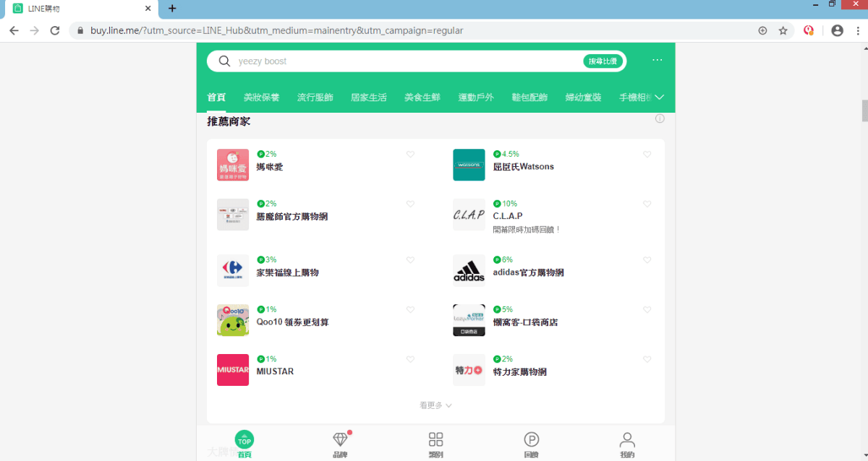The height and width of the screenshot is (461, 868).
Task: Switch to the 運動戶外 category tab
Action: point(476,98)
